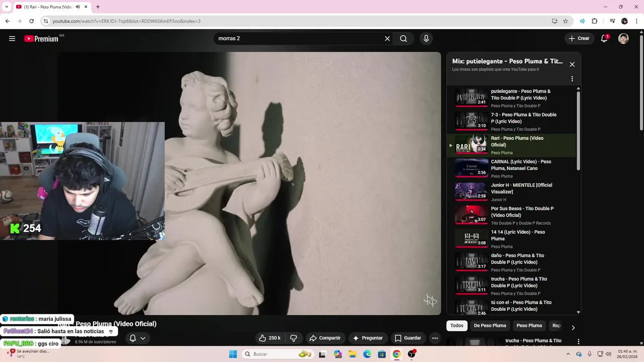Open Por Sus Besos thumbnail
The image size is (644, 362).
[471, 215]
